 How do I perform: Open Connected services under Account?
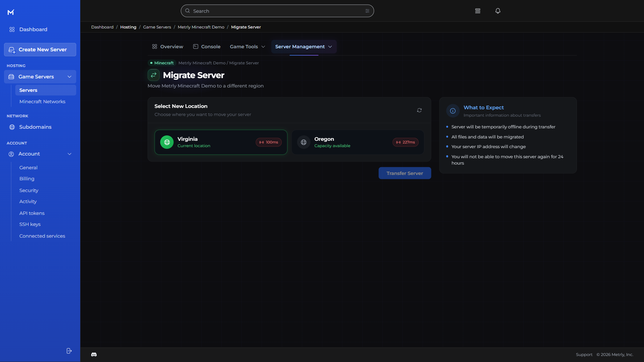pyautogui.click(x=42, y=236)
